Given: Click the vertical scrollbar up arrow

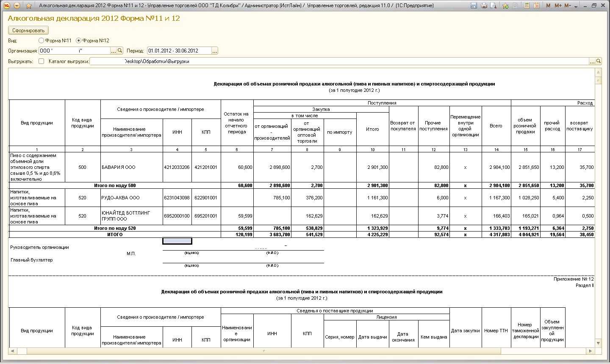Looking at the screenshot, I should click(598, 72).
